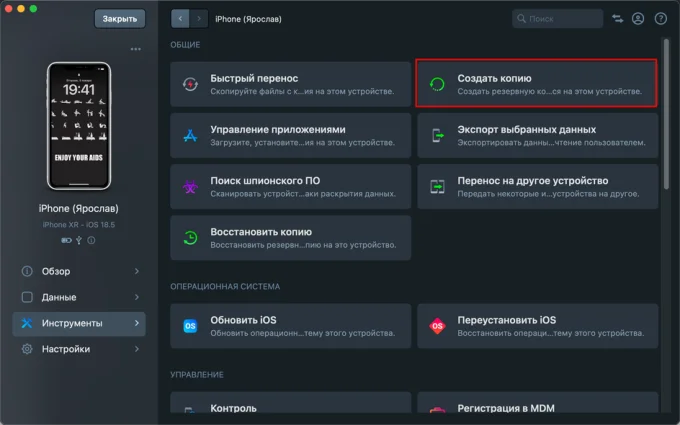
Task: Expand the Настройки chevron
Action: pos(137,349)
